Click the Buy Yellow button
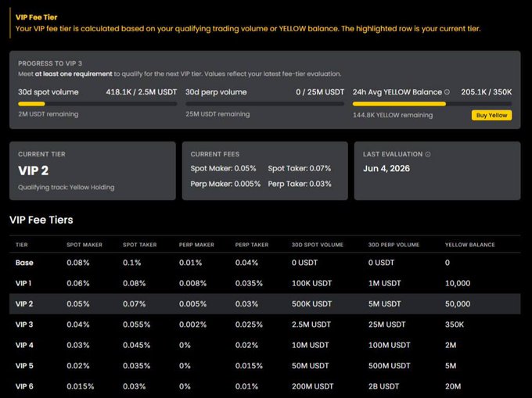The image size is (532, 398). click(x=491, y=115)
